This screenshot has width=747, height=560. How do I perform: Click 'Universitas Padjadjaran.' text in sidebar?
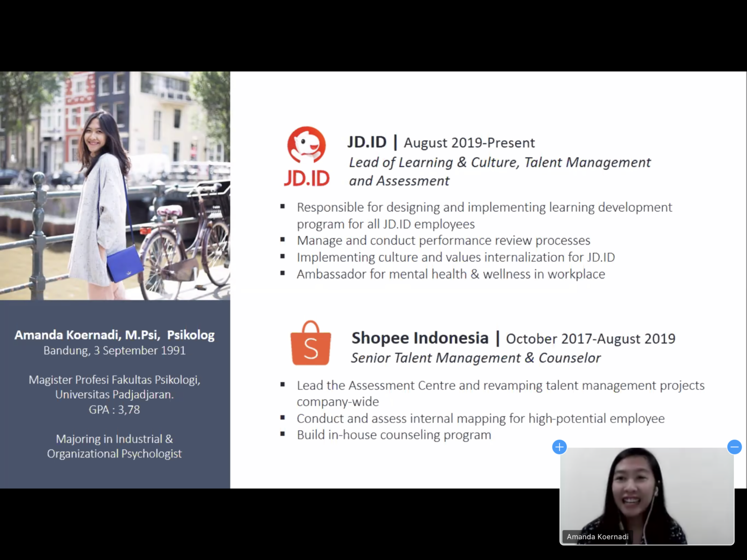[x=114, y=394]
